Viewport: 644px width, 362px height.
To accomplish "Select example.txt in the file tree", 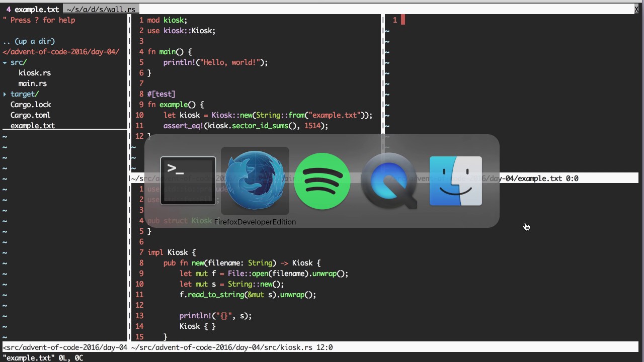I will [x=33, y=126].
